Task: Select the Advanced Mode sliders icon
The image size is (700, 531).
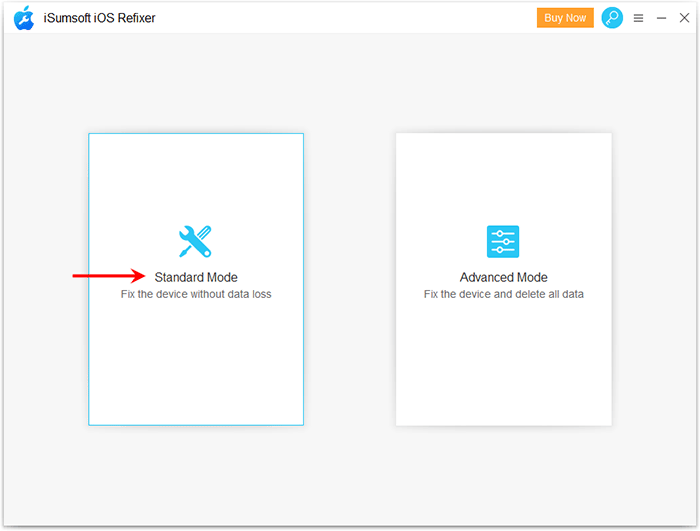Action: (x=503, y=242)
